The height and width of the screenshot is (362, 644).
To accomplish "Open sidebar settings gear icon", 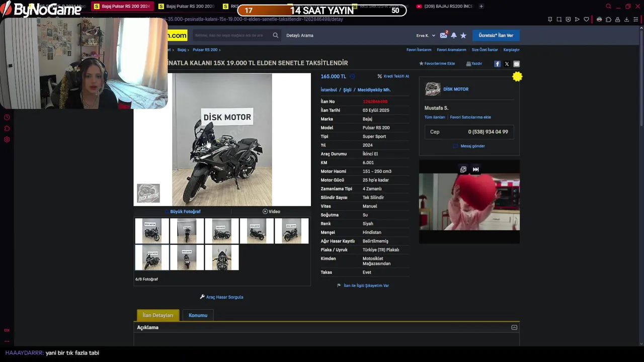I will [x=7, y=139].
